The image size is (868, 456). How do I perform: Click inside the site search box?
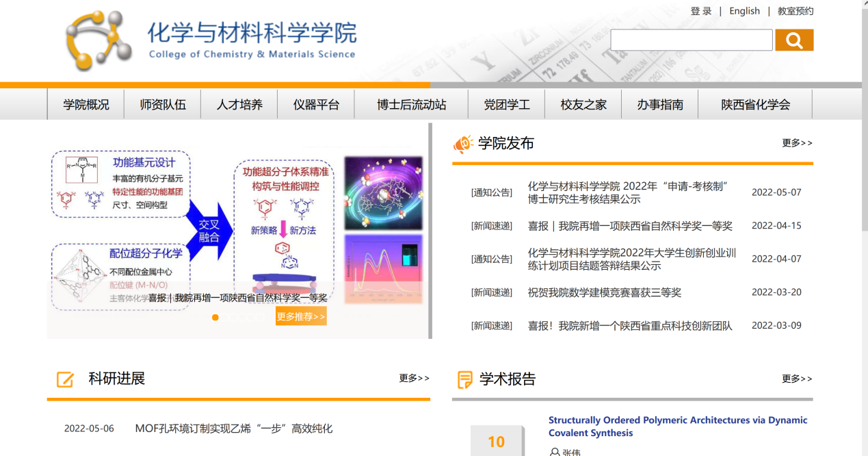pyautogui.click(x=691, y=40)
